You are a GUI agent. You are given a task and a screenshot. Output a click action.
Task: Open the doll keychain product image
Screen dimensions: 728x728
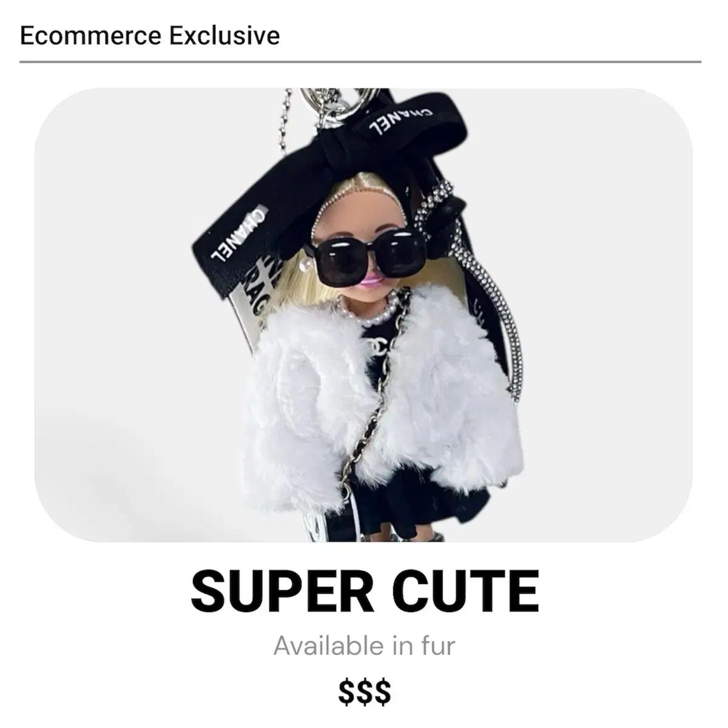tap(364, 315)
